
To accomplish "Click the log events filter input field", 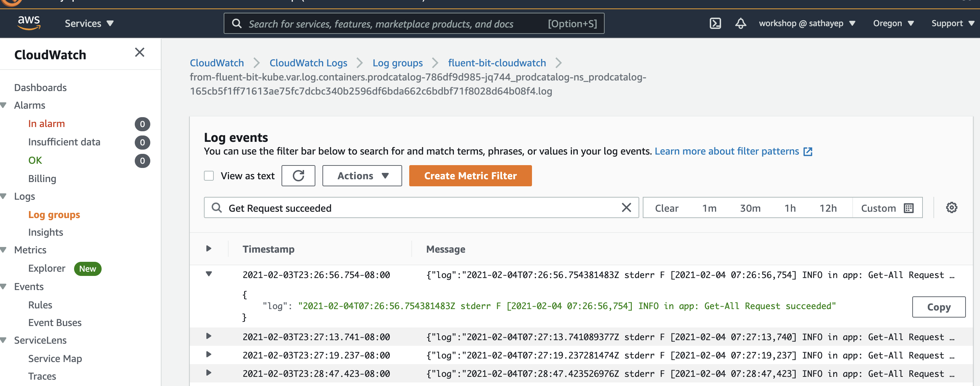I will (422, 208).
